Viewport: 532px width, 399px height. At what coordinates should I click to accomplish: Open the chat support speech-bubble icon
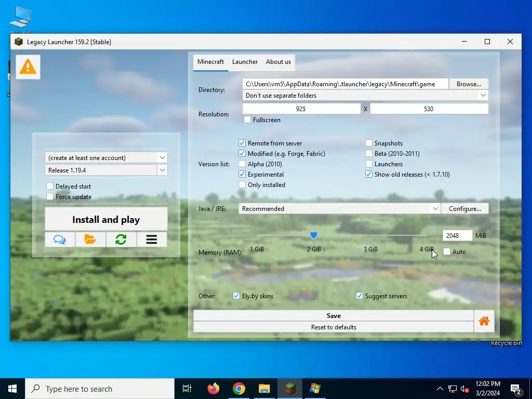(60, 240)
